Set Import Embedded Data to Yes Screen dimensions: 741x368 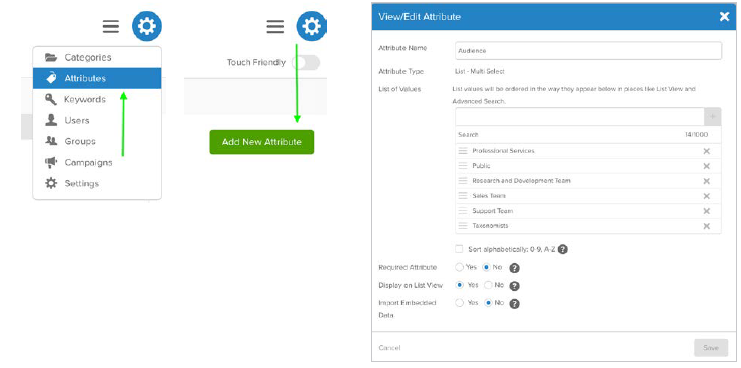(459, 303)
